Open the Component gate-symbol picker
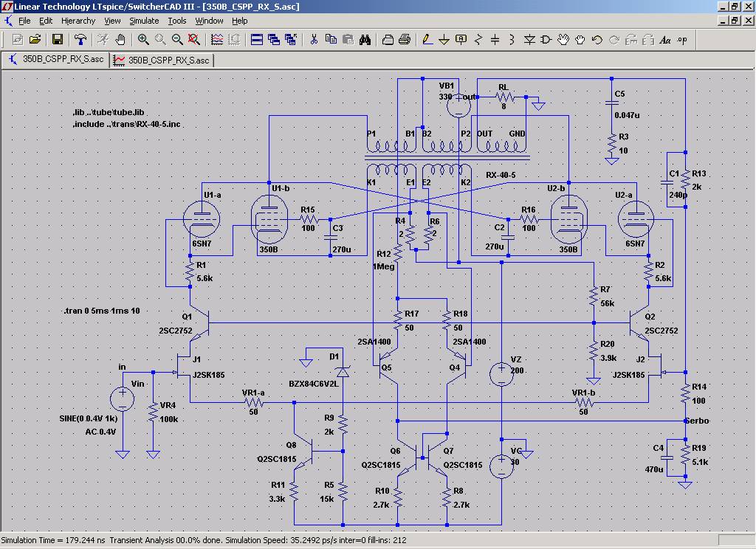 (x=546, y=40)
